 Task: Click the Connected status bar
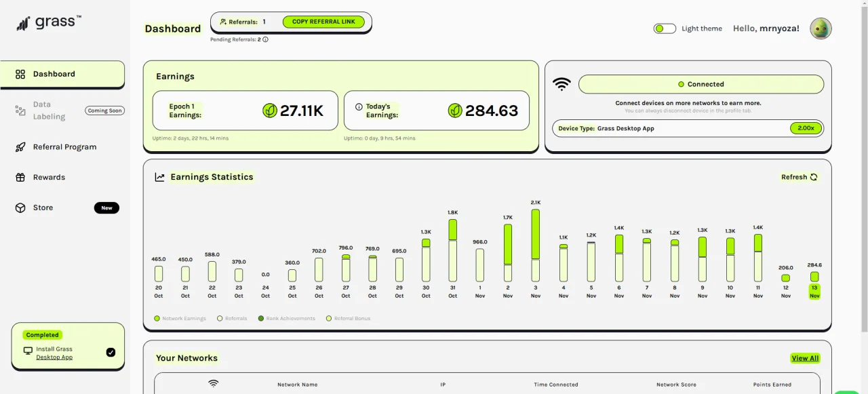coord(701,84)
